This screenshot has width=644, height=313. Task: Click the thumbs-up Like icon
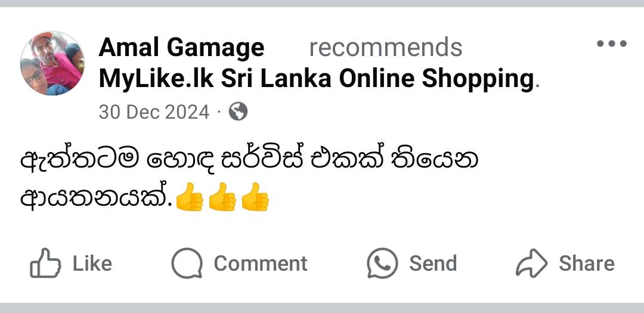click(45, 264)
